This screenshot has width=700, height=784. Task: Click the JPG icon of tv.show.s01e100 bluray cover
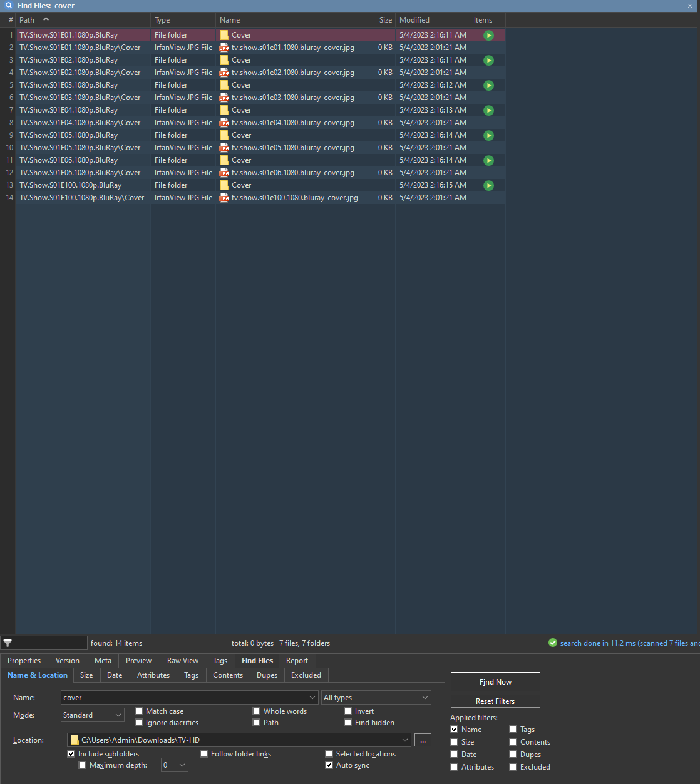[224, 197]
